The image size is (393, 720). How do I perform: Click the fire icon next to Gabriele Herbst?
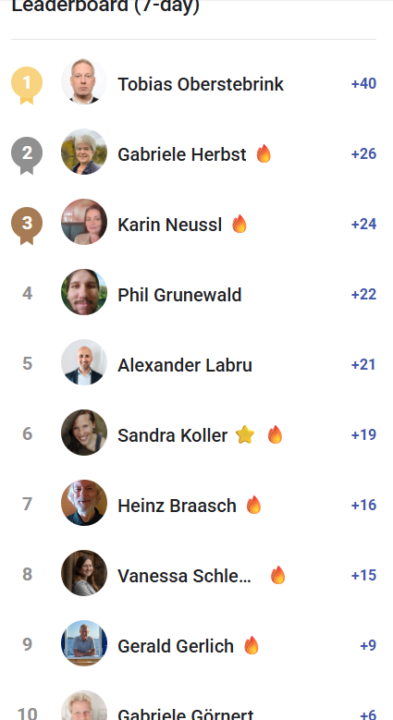[x=264, y=154]
